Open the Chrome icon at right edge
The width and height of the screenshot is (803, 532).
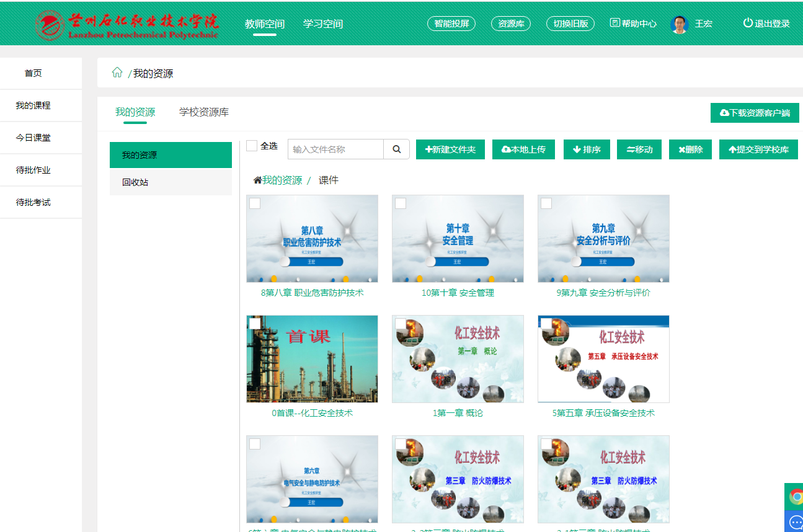pos(796,496)
